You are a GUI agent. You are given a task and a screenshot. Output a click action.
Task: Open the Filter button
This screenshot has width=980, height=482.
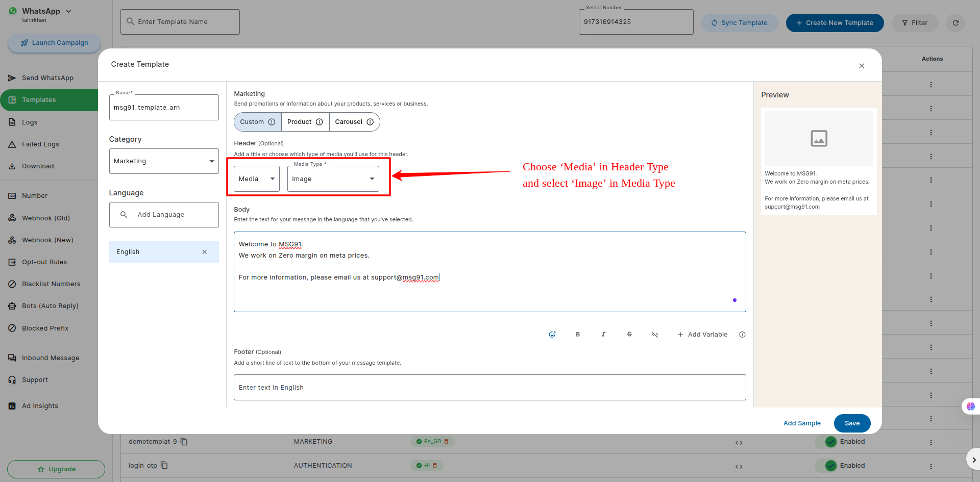coord(915,23)
